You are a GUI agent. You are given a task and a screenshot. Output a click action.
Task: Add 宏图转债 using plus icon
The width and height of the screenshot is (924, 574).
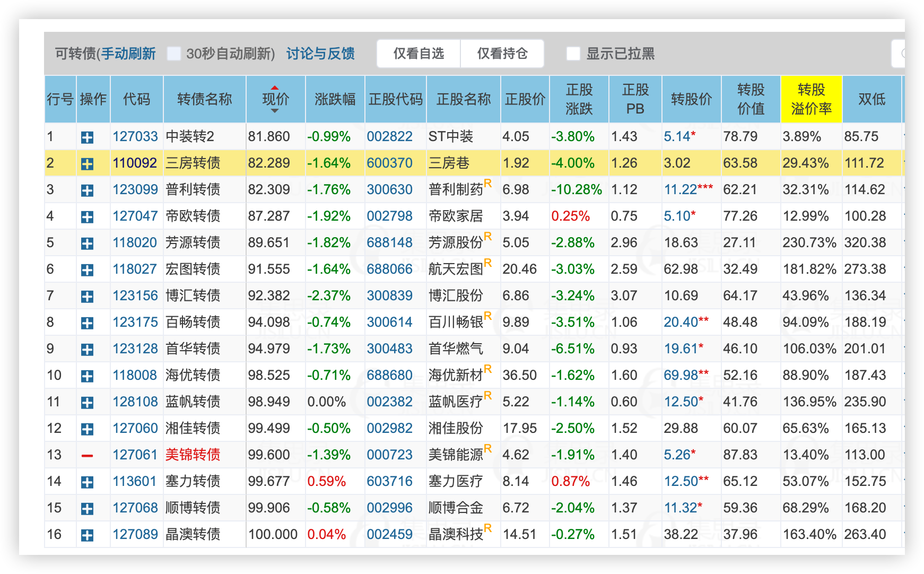point(87,270)
